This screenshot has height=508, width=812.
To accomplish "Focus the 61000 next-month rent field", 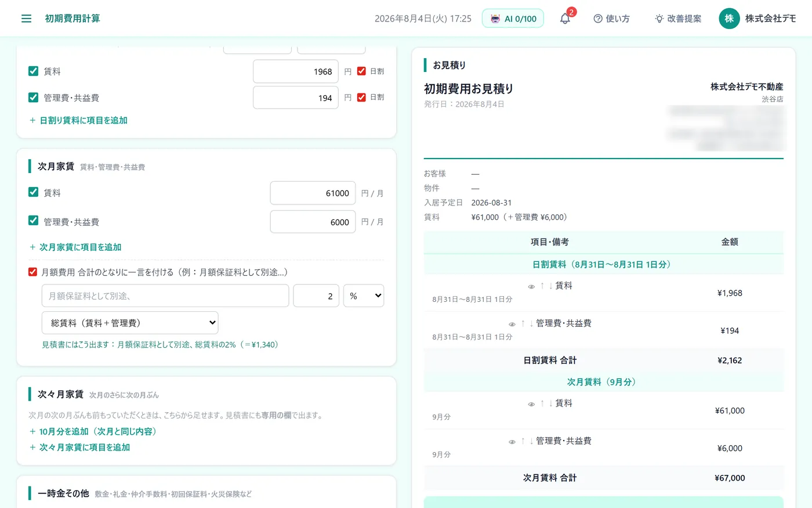I will pos(313,193).
